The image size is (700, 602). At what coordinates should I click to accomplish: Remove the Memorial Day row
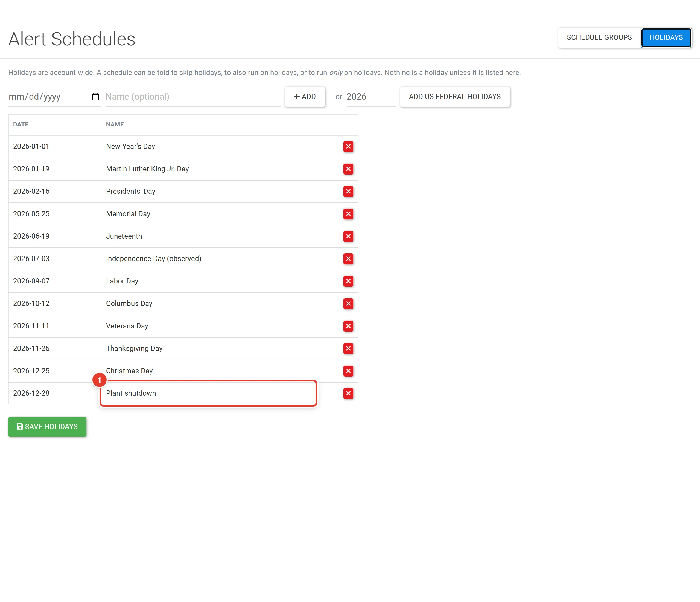pos(348,214)
